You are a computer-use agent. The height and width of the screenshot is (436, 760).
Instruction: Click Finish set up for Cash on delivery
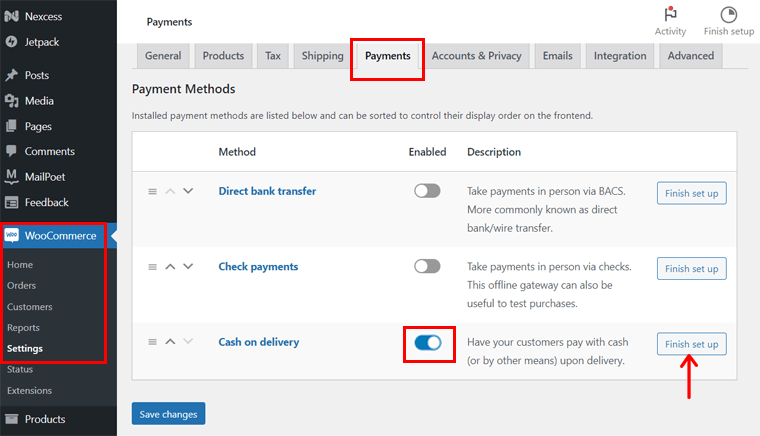(692, 344)
